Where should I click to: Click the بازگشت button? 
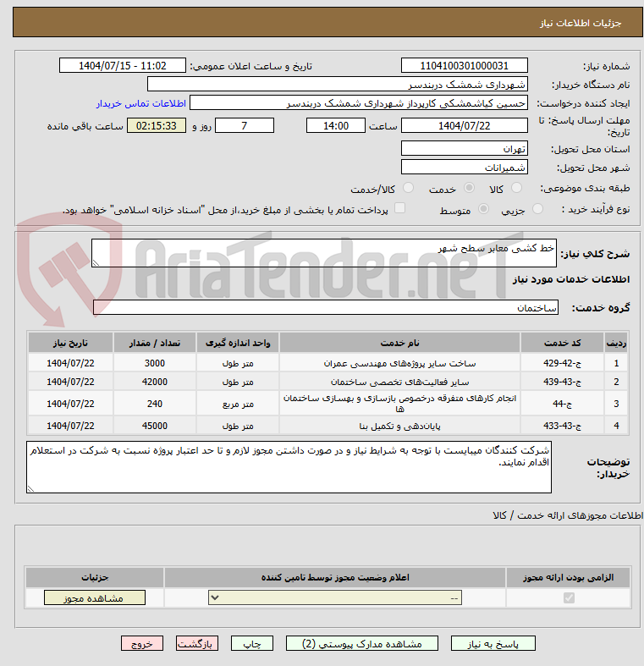(196, 644)
